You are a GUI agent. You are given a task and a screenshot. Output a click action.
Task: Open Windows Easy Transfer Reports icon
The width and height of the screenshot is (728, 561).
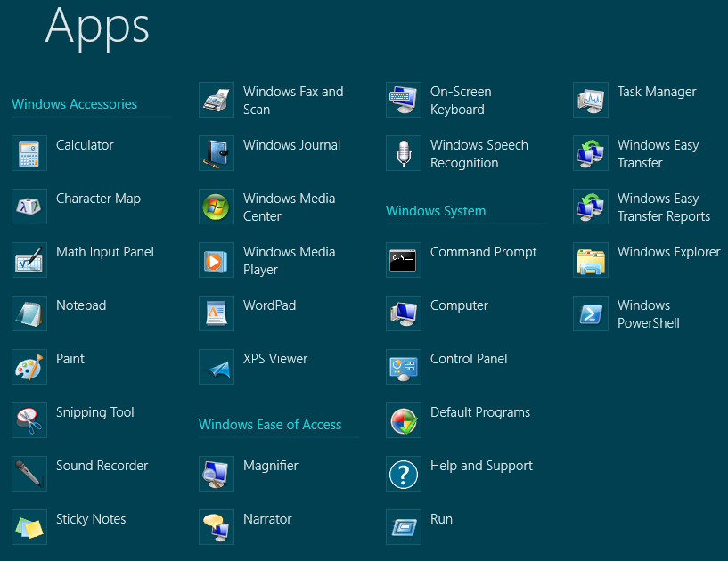591,207
